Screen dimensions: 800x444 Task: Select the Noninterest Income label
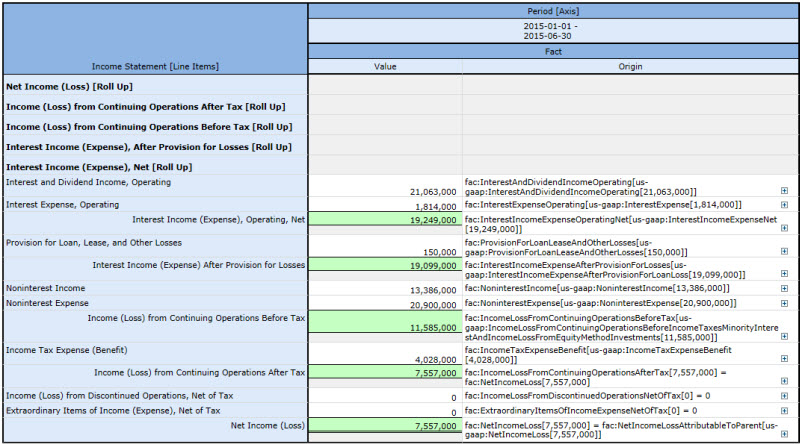pyautogui.click(x=45, y=288)
